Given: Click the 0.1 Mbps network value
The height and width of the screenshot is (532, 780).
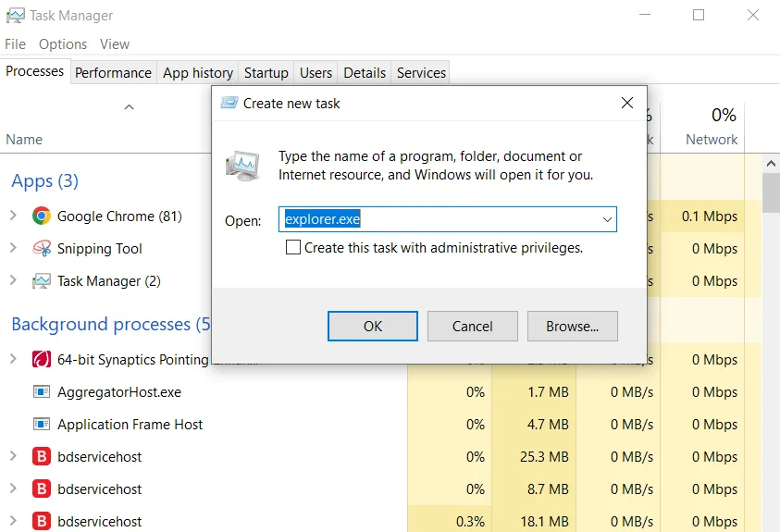Looking at the screenshot, I should (710, 217).
